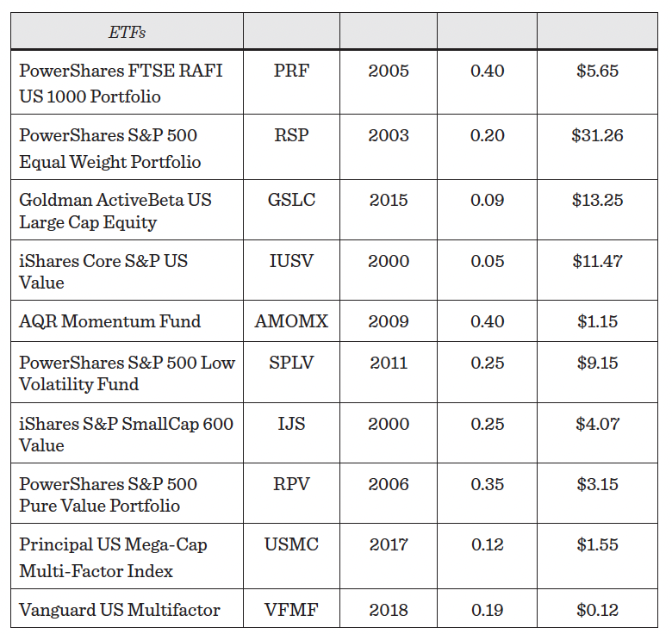Select Principal US Mega-Cap Multi-Factor Index
This screenshot has height=634, width=672.
coord(114,557)
